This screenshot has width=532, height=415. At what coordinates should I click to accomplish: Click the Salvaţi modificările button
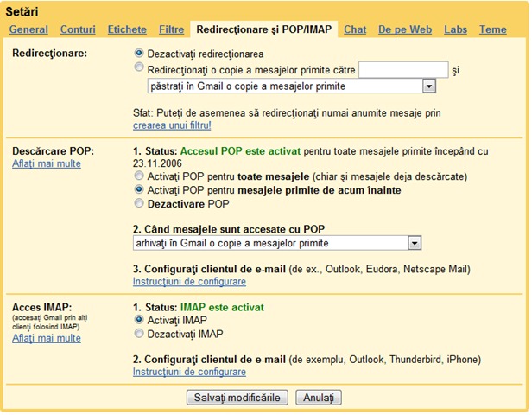[x=237, y=398]
